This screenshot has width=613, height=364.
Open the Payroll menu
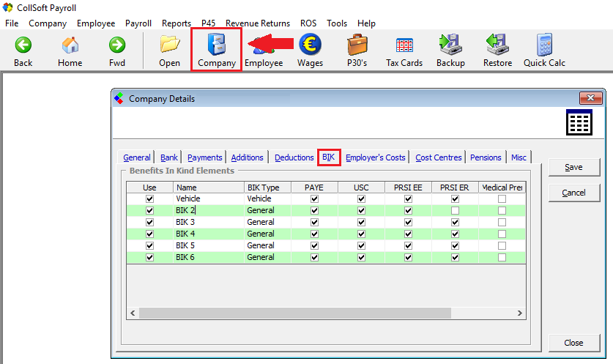point(138,23)
